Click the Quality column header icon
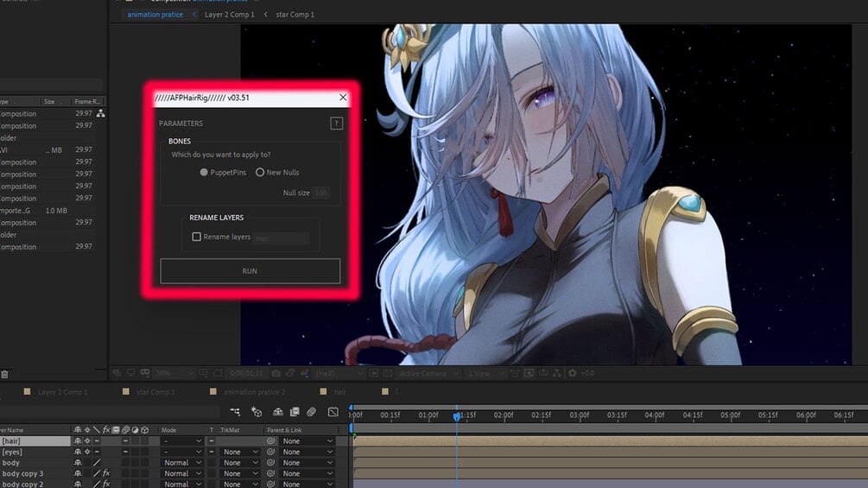Image resolution: width=868 pixels, height=488 pixels. coord(97,430)
